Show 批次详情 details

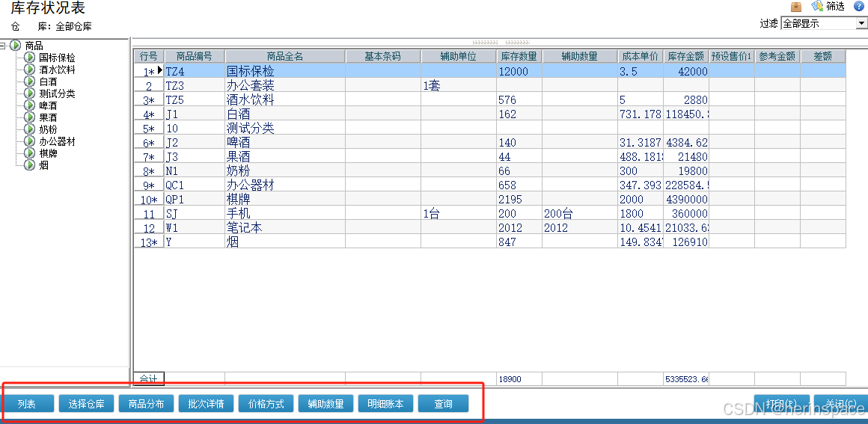point(206,404)
